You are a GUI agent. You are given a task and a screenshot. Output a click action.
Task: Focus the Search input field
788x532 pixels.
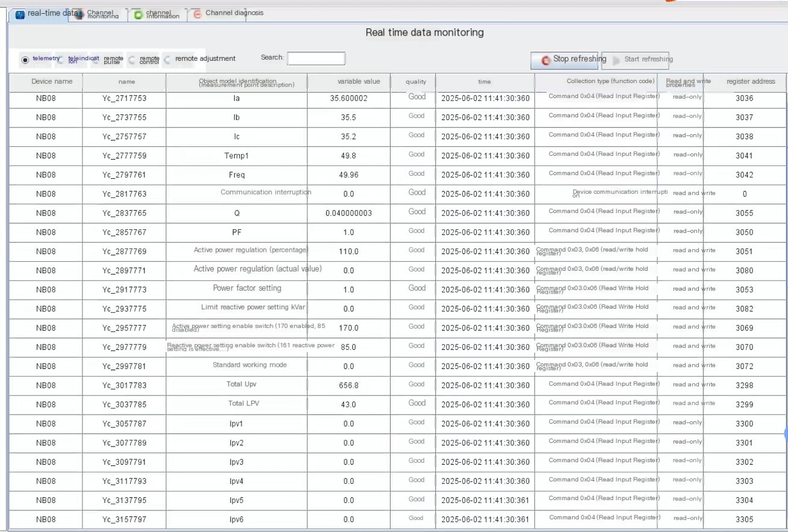click(x=317, y=58)
